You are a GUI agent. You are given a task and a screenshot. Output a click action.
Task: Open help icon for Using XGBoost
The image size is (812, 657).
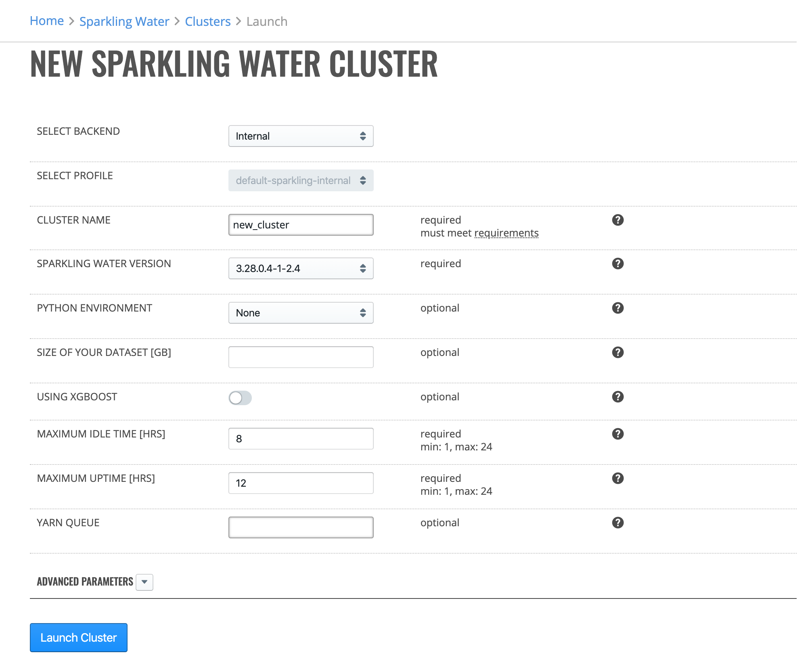point(617,397)
